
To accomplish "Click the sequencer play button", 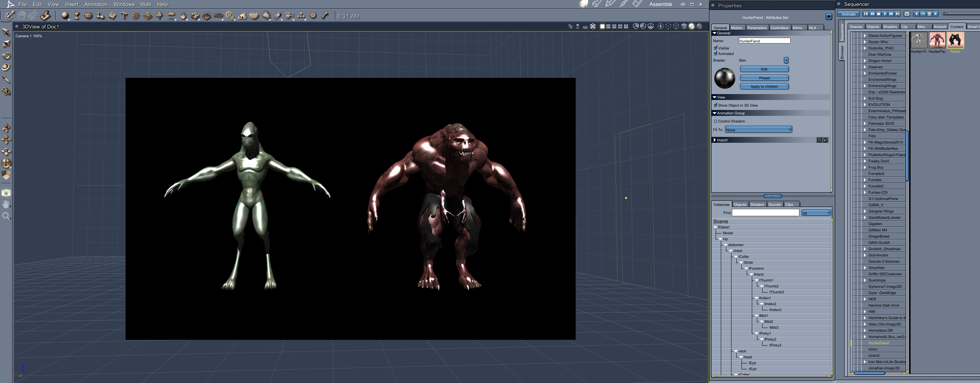I will (x=885, y=14).
